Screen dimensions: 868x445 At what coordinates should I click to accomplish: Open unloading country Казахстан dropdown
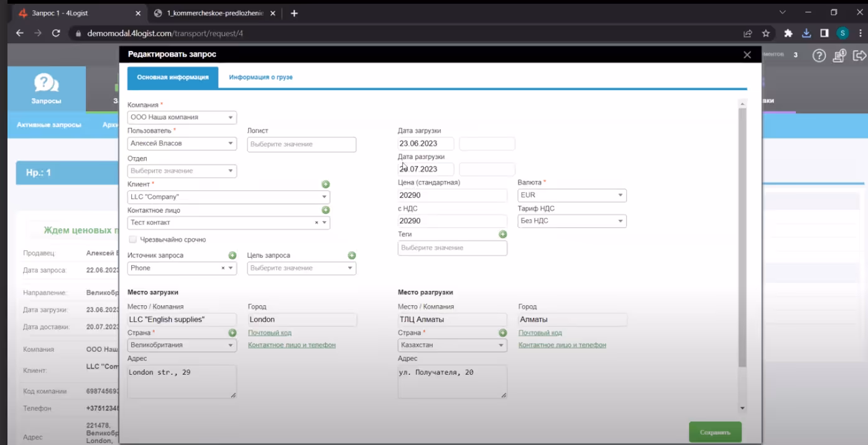coord(453,345)
